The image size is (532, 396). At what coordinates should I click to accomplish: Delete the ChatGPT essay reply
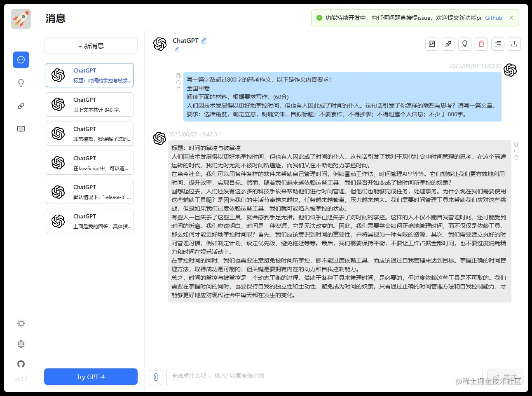pos(516,157)
